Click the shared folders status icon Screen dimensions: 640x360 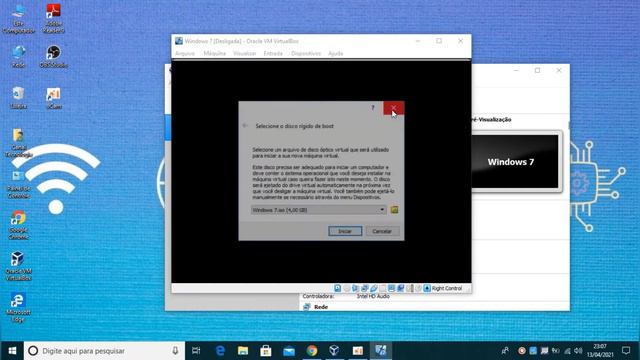[x=382, y=288]
